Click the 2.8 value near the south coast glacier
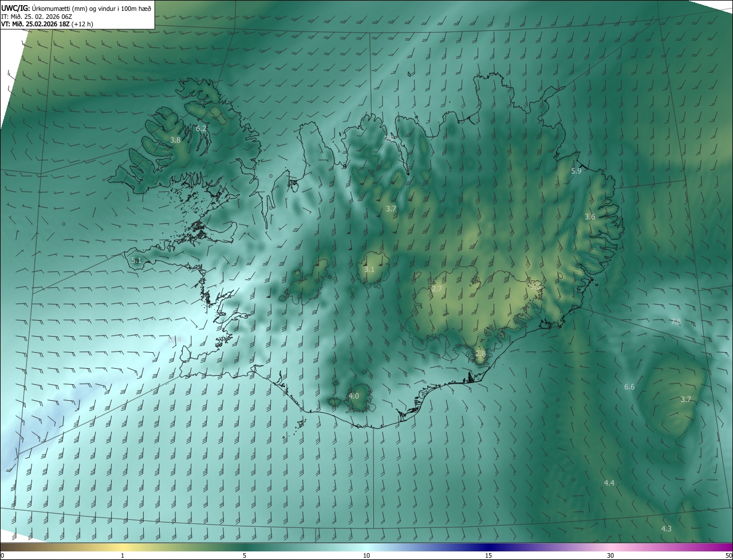This screenshot has width=733, height=560. coord(480,354)
